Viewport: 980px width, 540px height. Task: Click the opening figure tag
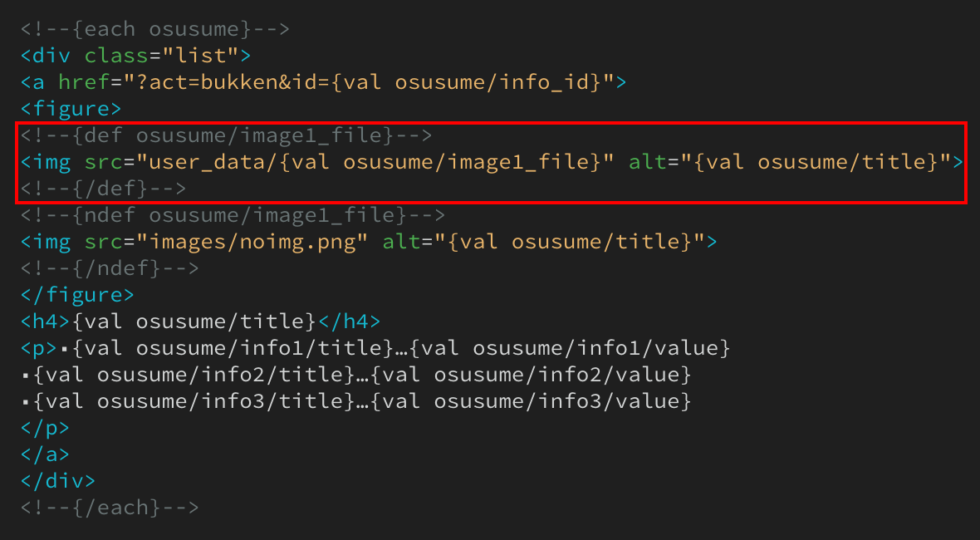coord(71,109)
